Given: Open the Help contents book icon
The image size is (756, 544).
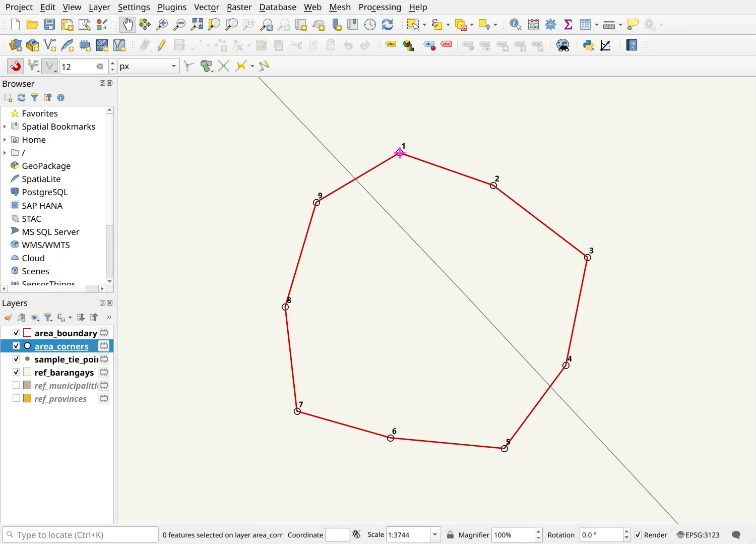Looking at the screenshot, I should 632,45.
